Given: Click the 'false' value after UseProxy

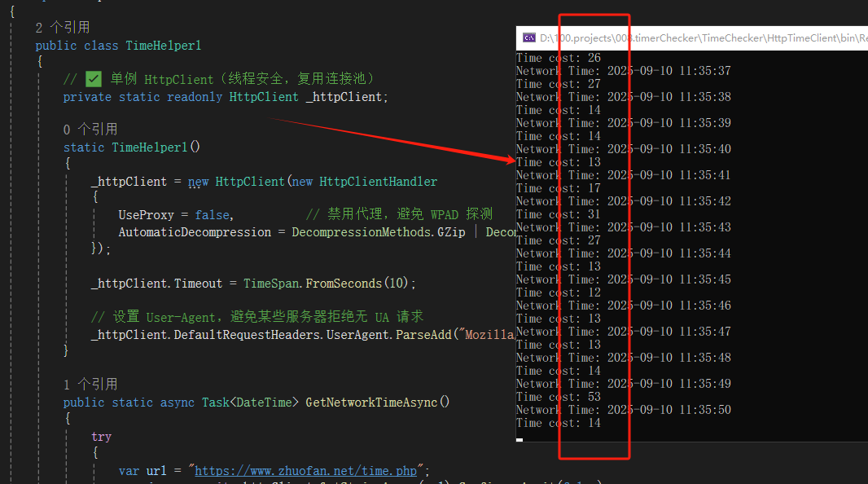Looking at the screenshot, I should (212, 215).
